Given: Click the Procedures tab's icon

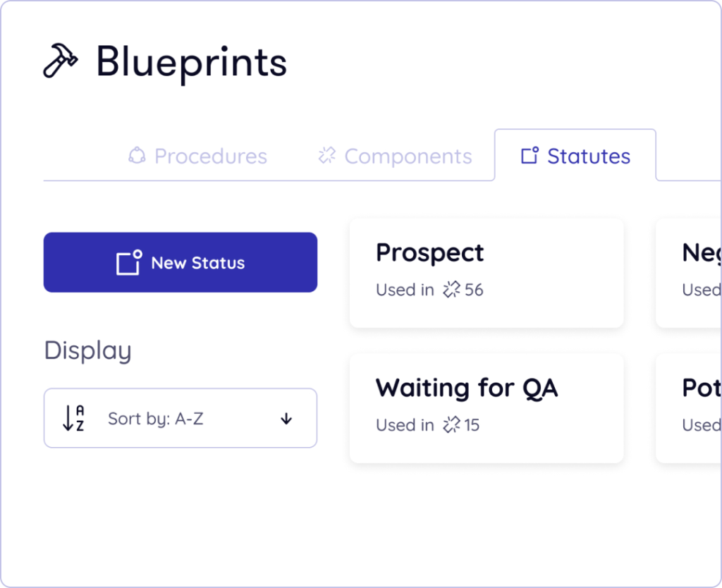Looking at the screenshot, I should tap(137, 156).
